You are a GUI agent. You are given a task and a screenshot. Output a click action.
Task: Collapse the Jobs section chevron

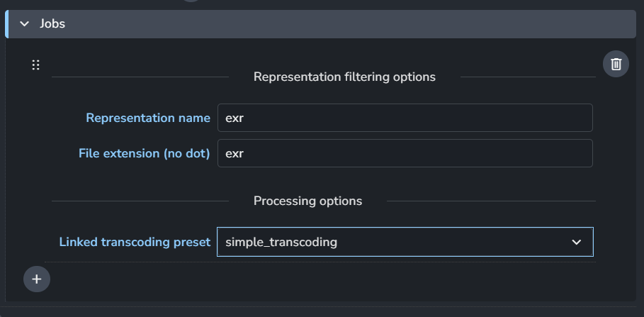[x=25, y=24]
